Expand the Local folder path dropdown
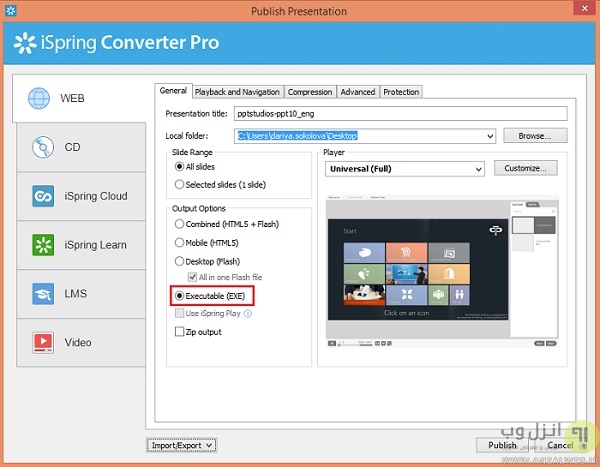This screenshot has width=600, height=467. tap(489, 135)
